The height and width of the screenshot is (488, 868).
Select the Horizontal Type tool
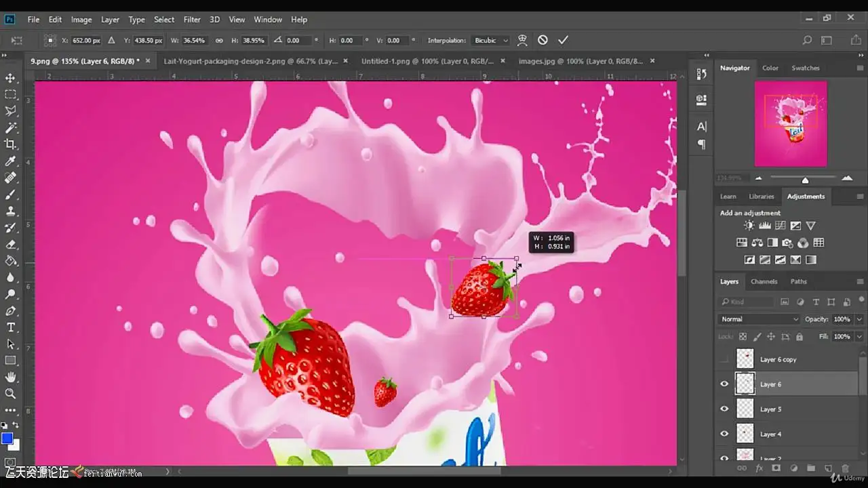(x=11, y=327)
